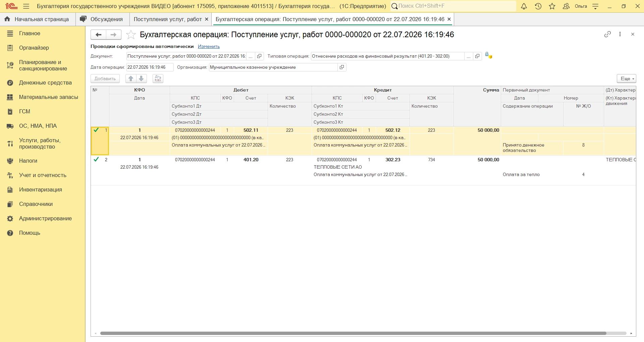Select the credit КЭК 734 cell
This screenshot has width=644, height=342.
pyautogui.click(x=431, y=160)
